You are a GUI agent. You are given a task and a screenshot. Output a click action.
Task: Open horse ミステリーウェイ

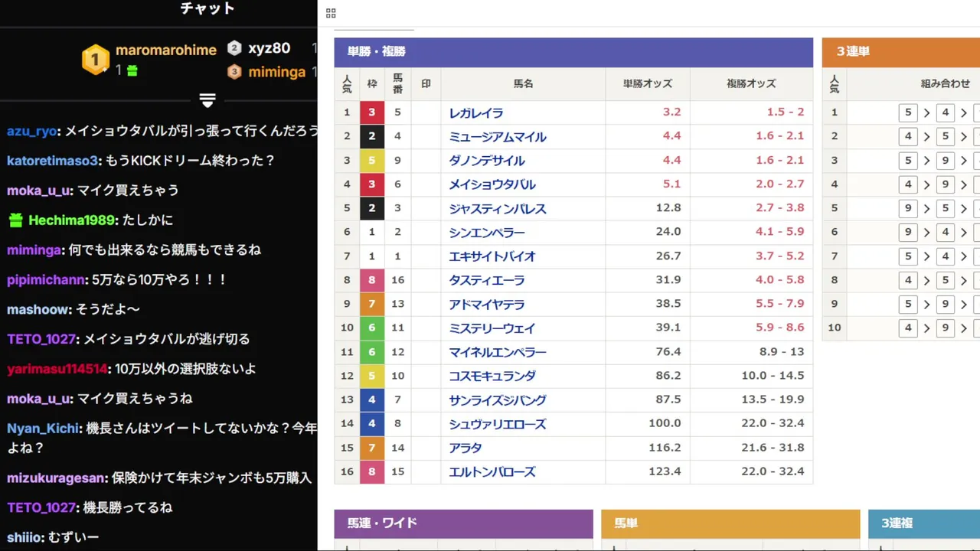coord(492,328)
